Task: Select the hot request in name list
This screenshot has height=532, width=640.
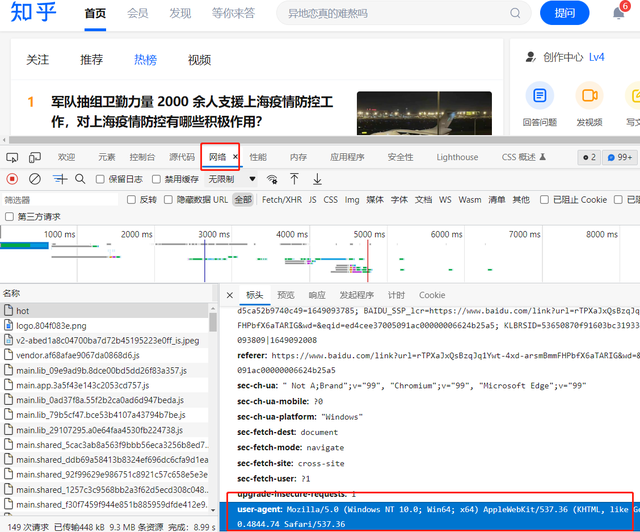Action: click(x=104, y=311)
